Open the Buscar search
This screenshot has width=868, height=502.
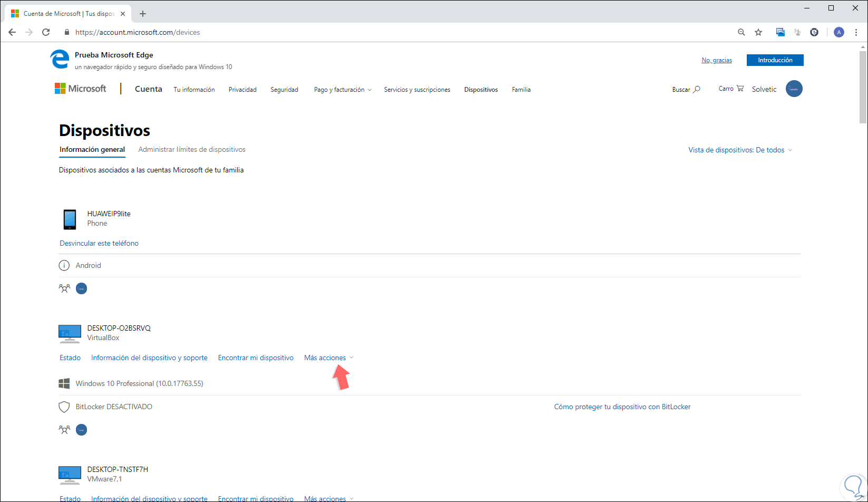point(686,90)
